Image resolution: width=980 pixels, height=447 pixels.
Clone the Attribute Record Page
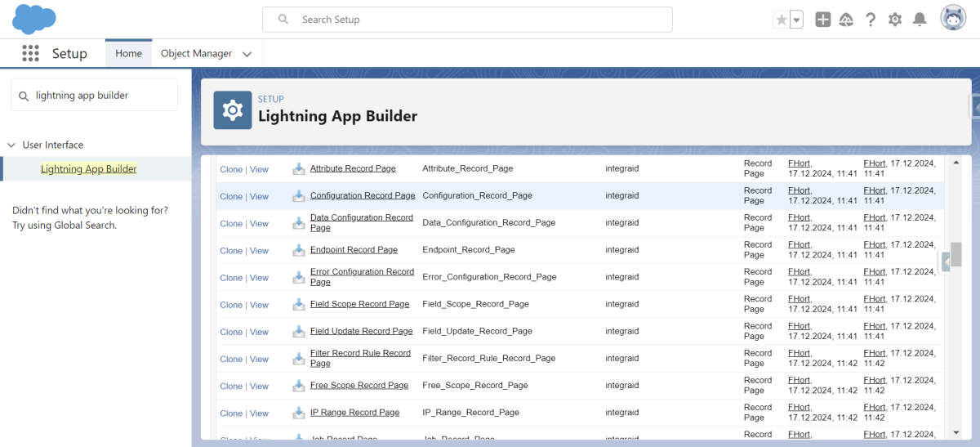point(231,169)
